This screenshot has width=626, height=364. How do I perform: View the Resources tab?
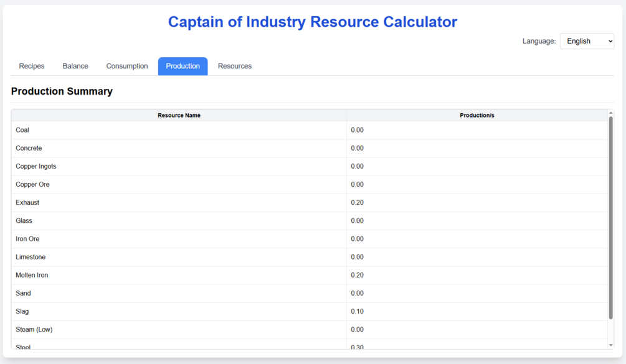(235, 66)
